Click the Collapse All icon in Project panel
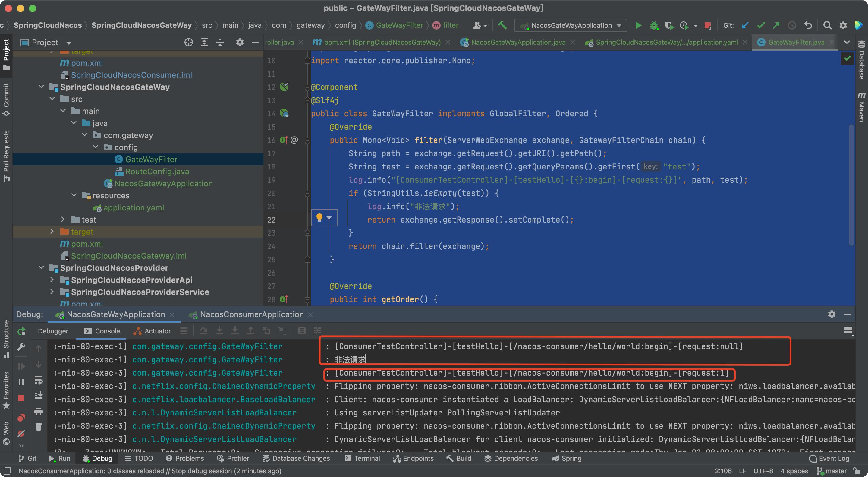The height and width of the screenshot is (477, 868). coord(220,43)
